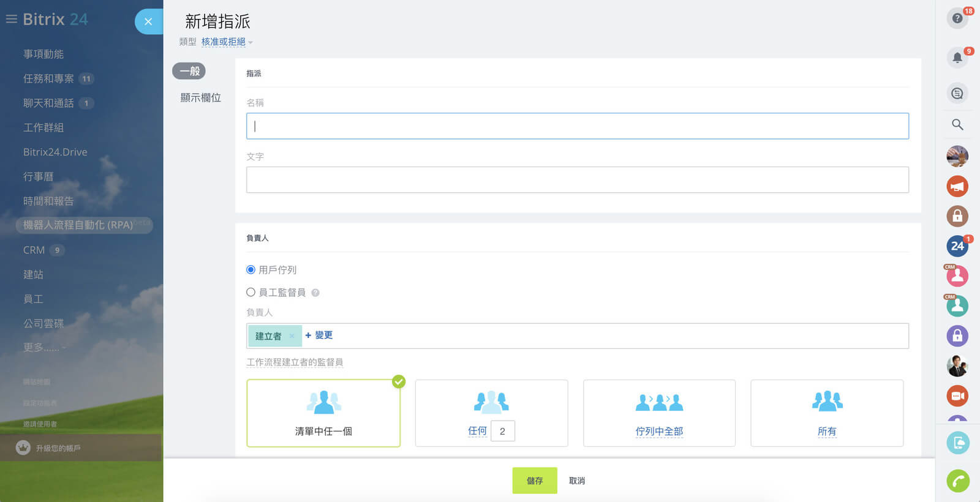This screenshot has width=980, height=502.
Task: Click the 取消 link
Action: (x=577, y=481)
